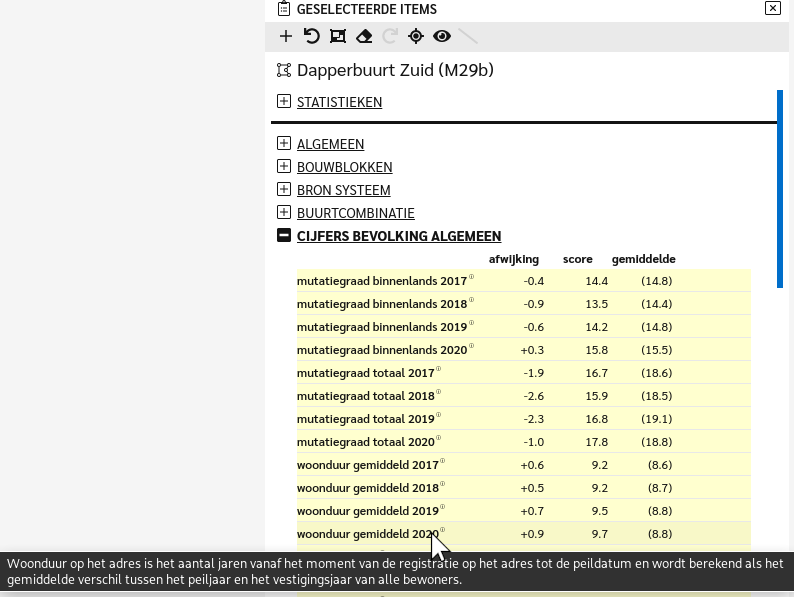Open the BRON SYSTEEM link
Screen dimensions: 794x597
(343, 190)
